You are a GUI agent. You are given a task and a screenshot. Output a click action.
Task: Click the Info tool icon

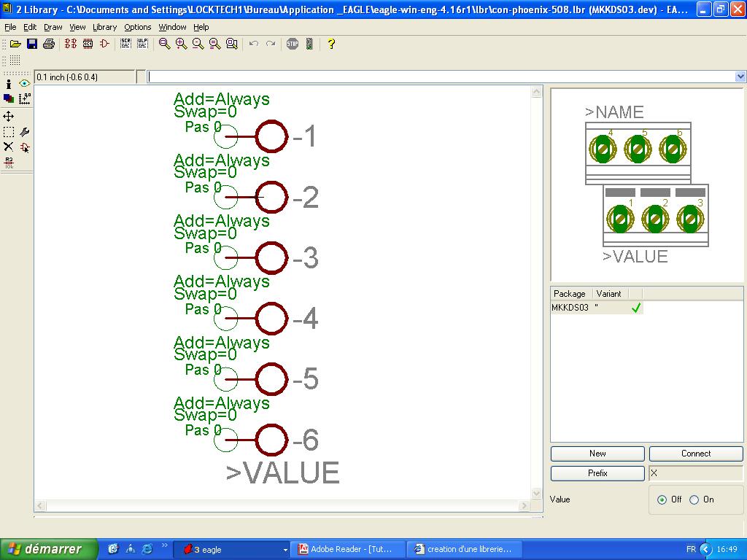pos(9,85)
